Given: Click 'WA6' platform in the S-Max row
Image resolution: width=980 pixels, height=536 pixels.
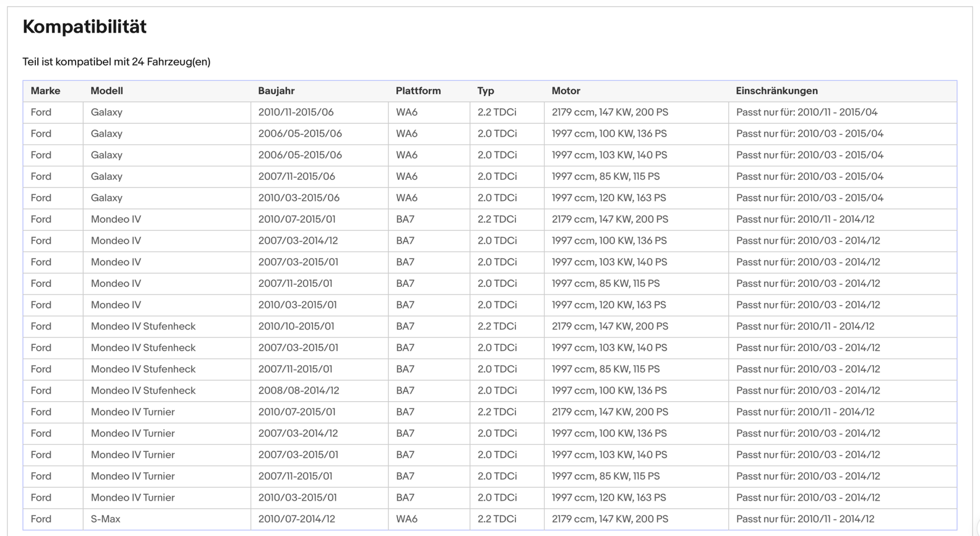Looking at the screenshot, I should point(407,519).
